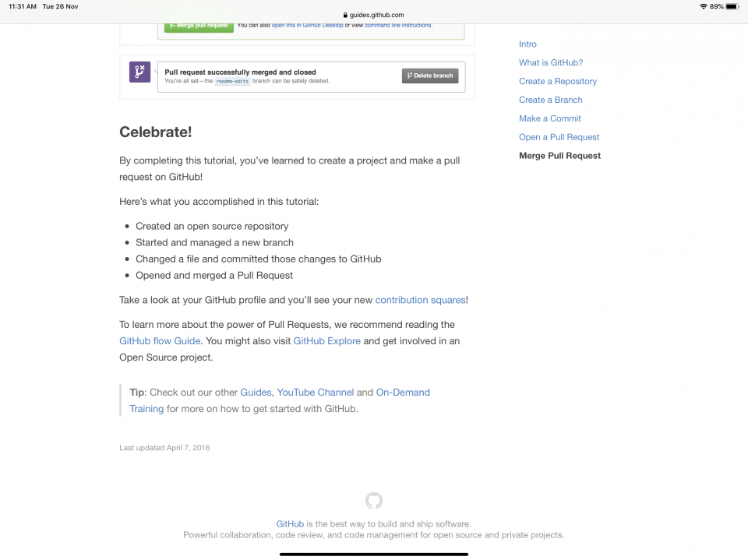Open the Open a Pull Request section
Viewport: 748px width, 560px height.
click(x=559, y=138)
